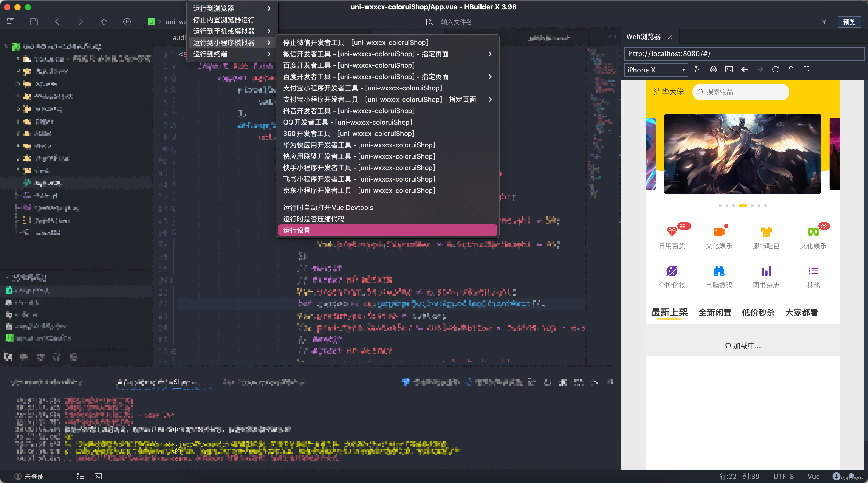Screen dimensions: 868x483
Task: Click the 行:22 列:39 cursor position
Action: coord(740,476)
